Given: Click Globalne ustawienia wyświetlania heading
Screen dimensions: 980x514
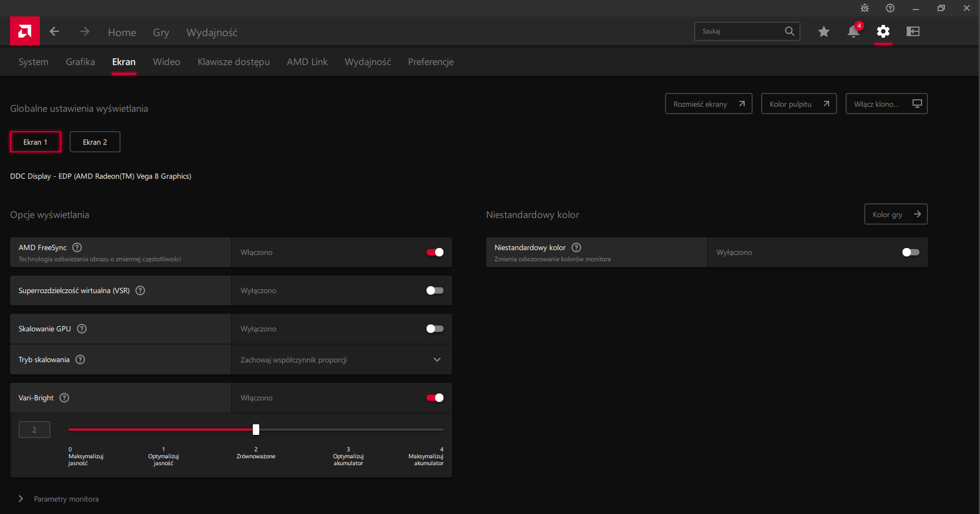Looking at the screenshot, I should coord(79,108).
